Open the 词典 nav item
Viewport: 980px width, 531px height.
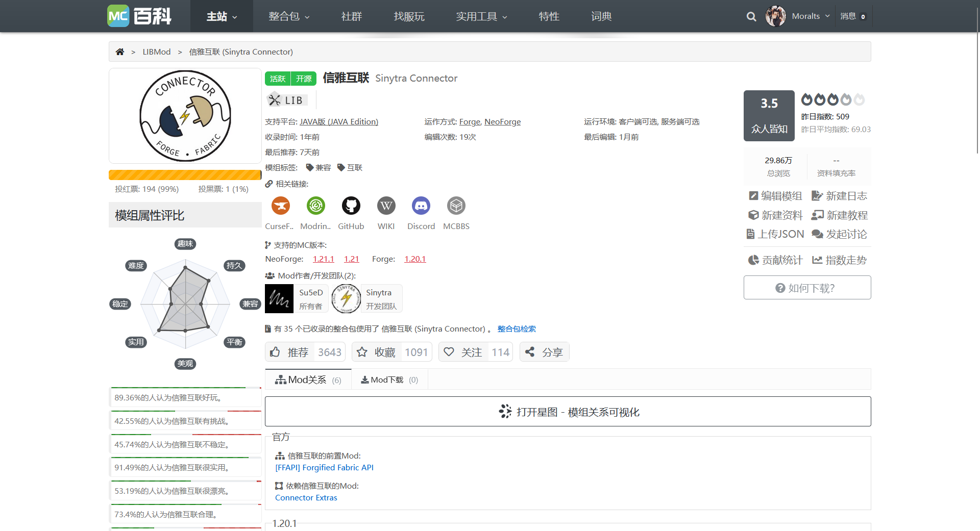pos(601,16)
